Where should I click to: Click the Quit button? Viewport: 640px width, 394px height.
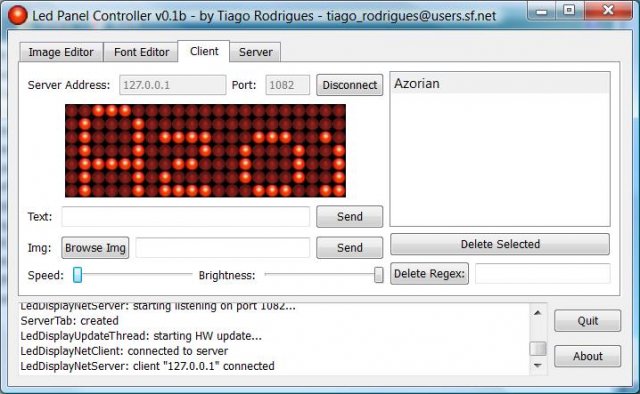pyautogui.click(x=587, y=321)
